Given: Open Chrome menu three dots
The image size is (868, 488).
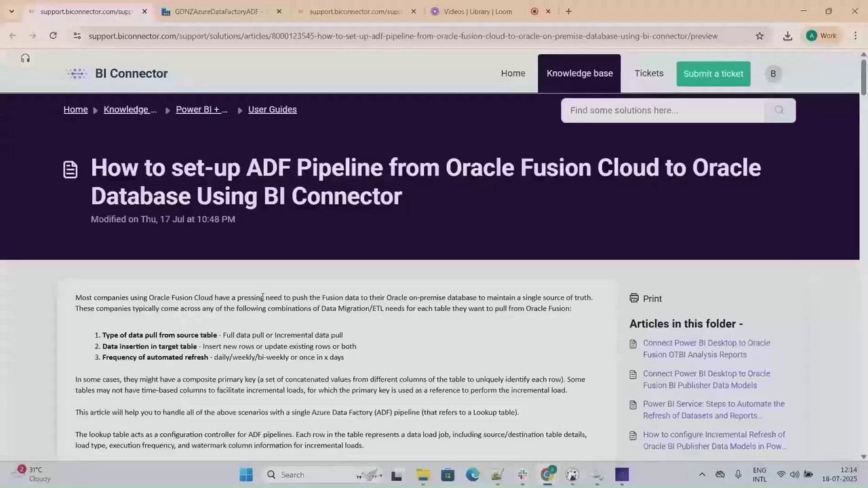Looking at the screenshot, I should 854,36.
